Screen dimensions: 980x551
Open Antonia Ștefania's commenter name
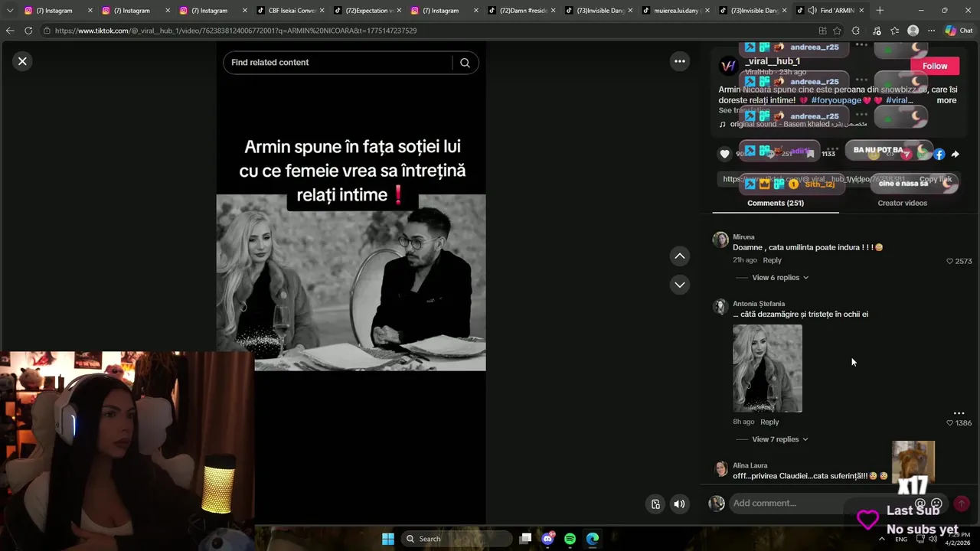759,304
